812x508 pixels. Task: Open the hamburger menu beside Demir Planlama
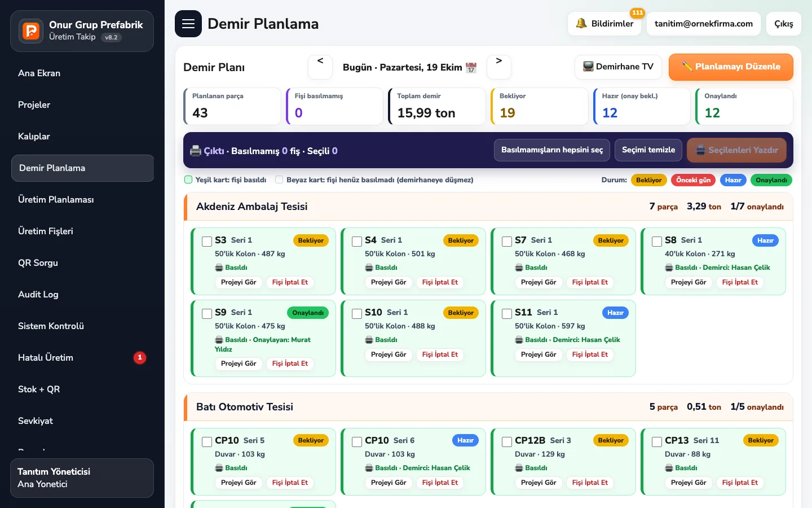click(x=188, y=24)
